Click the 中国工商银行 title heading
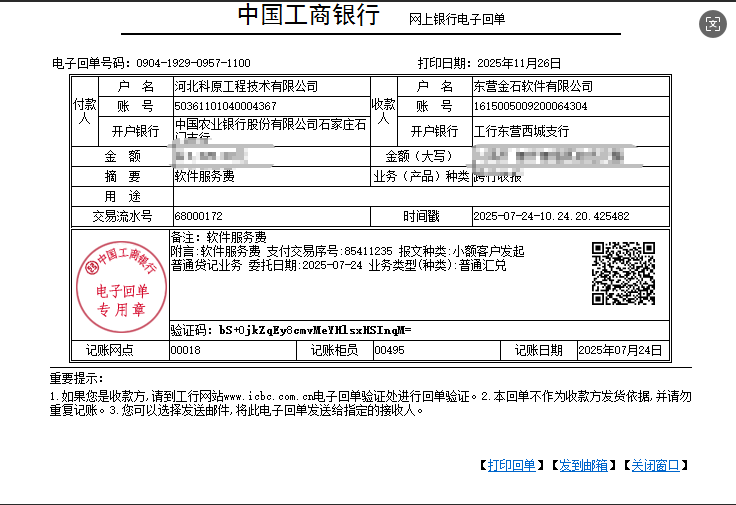 308,16
